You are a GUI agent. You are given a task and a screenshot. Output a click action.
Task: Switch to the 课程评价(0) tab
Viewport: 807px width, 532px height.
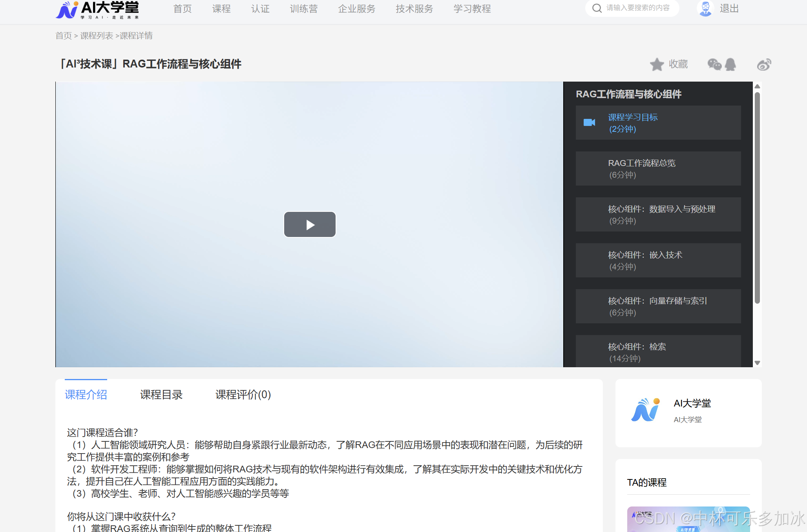[242, 395]
